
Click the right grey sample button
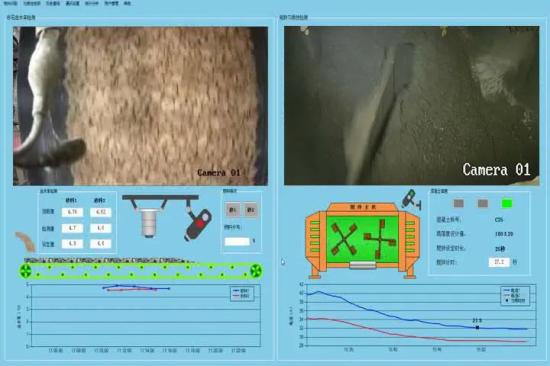pos(250,209)
